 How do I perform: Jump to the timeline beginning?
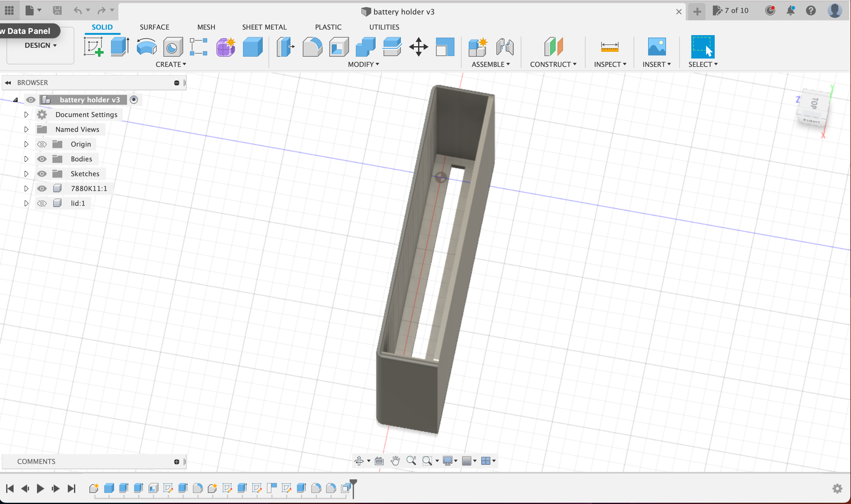10,488
